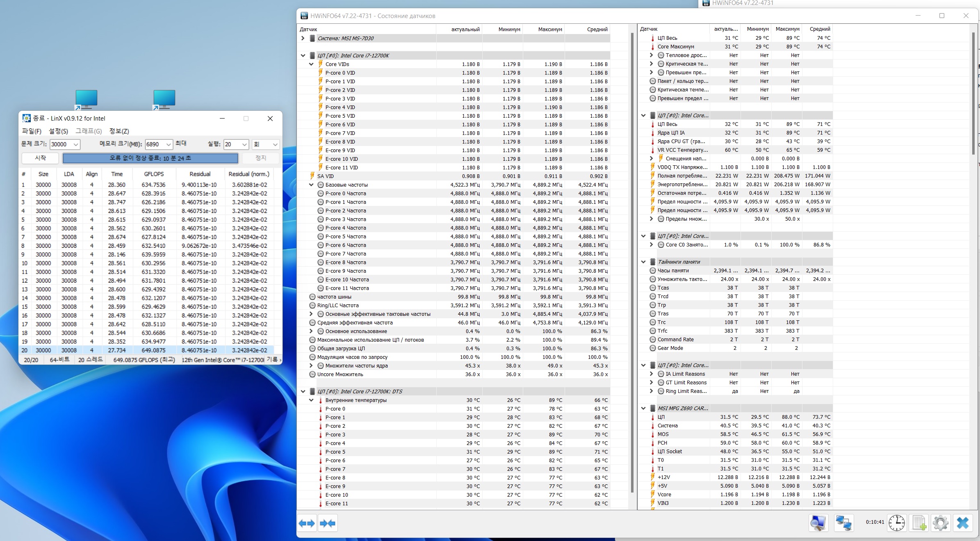Collapse the Core VIDs tree node
This screenshot has height=541, width=980.
coord(311,64)
